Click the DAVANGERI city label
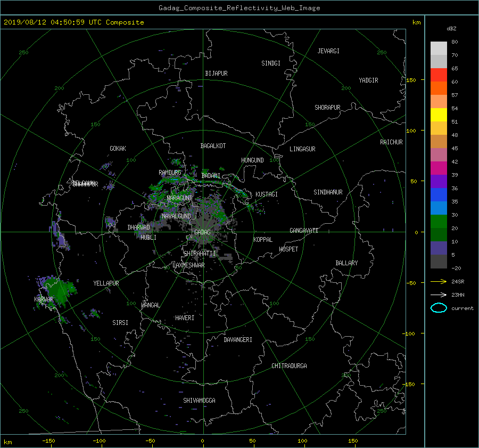This screenshot has width=479, height=448. coord(238,340)
